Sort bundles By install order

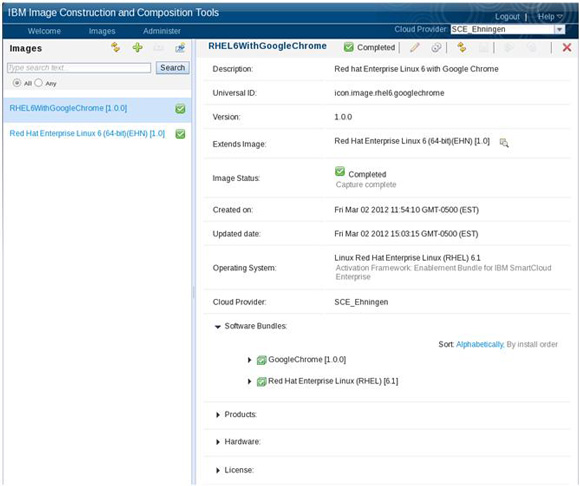tap(532, 344)
